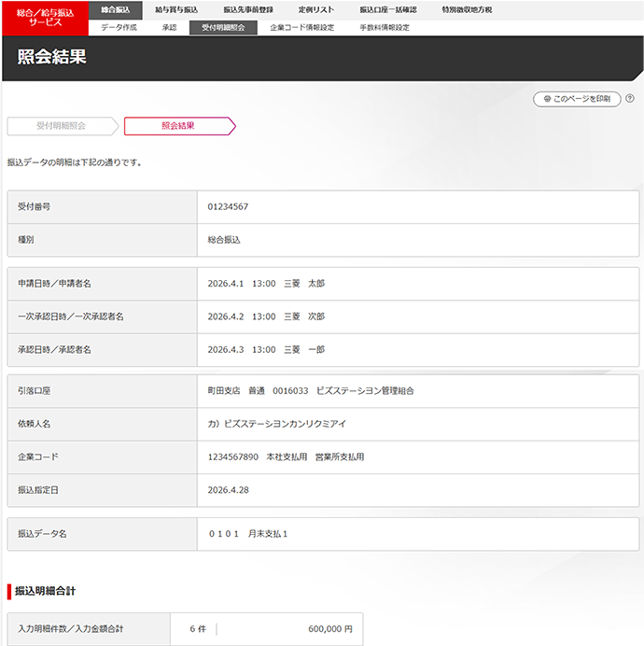644x646 pixels.
Task: Go back to the 受付明細照会 step
Action: click(61, 126)
